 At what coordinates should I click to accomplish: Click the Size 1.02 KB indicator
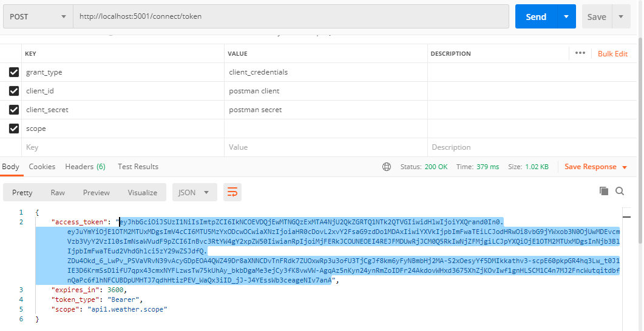tap(528, 167)
